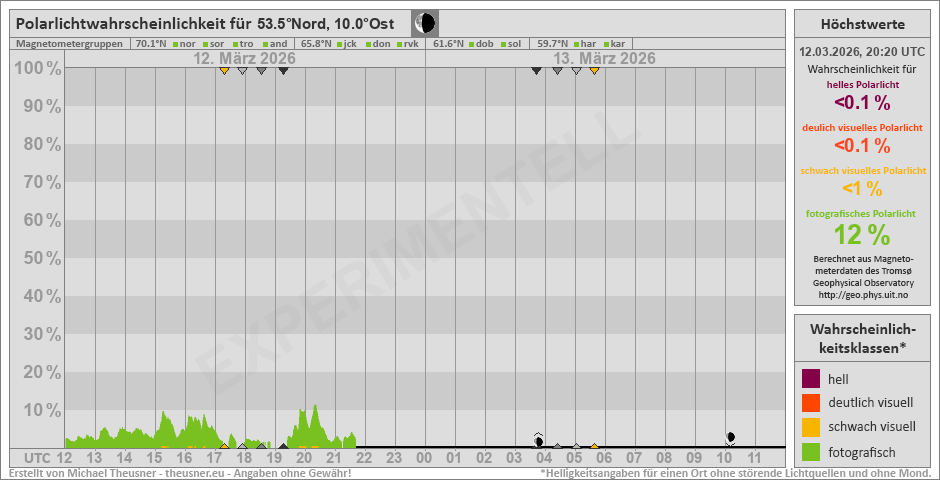The image size is (940, 480).
Task: Open the geo.phys.uit.no link
Action: 861,294
